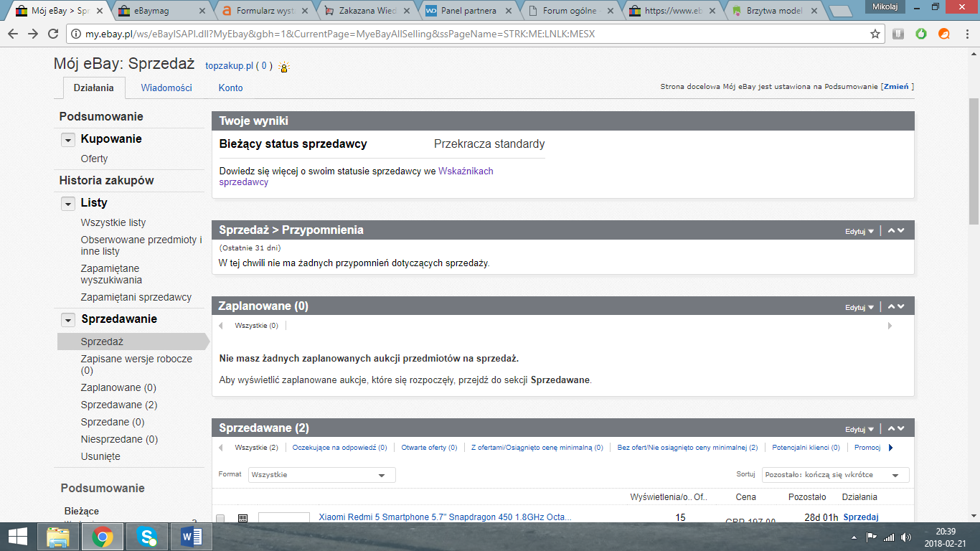
Task: Open Edytuj dropdown in the Przypomnienia header
Action: click(x=859, y=231)
